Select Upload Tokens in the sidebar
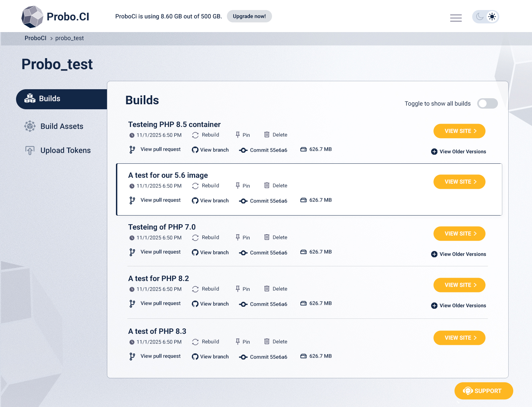Screen dimensions: 532x407 (x=65, y=150)
